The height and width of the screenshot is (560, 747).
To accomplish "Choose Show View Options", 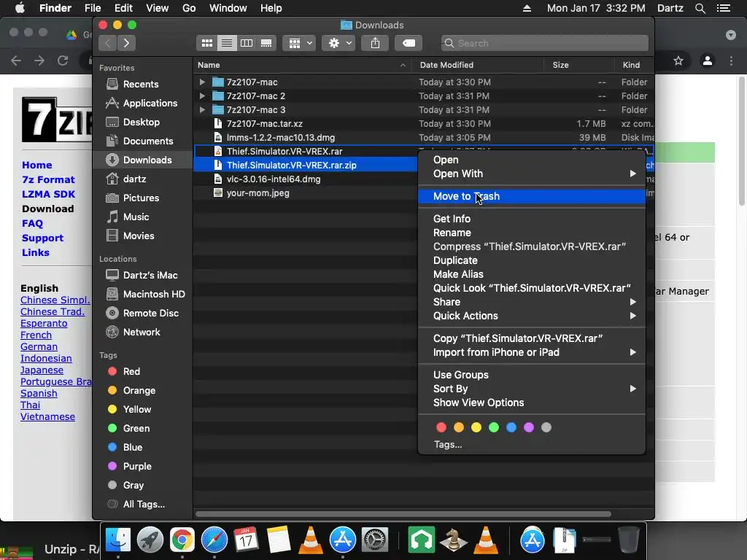I will pyautogui.click(x=532, y=402).
